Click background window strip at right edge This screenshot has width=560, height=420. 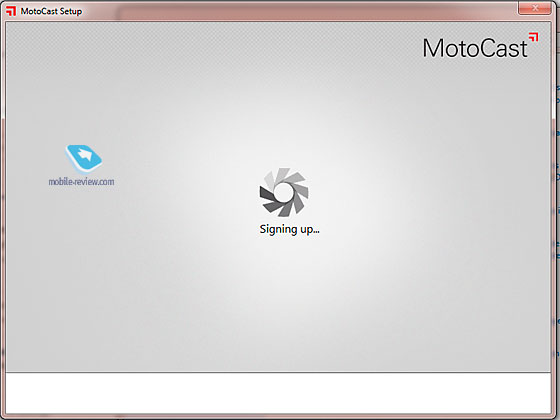pos(556,214)
